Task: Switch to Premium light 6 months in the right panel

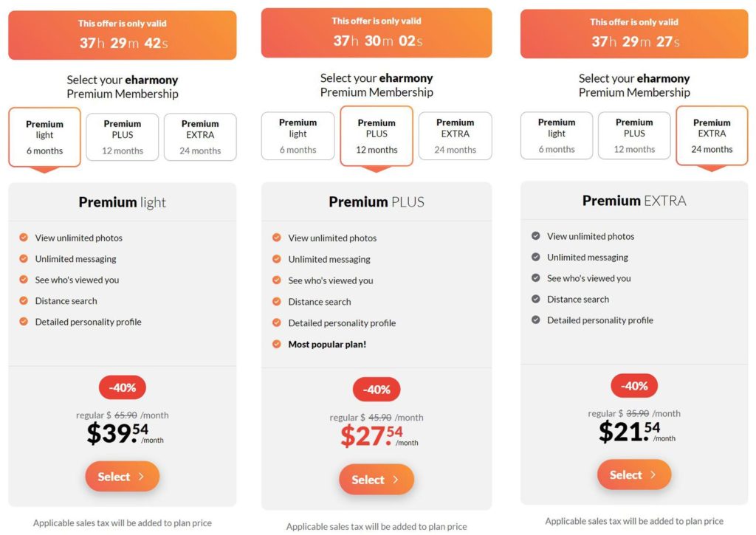Action: [557, 136]
